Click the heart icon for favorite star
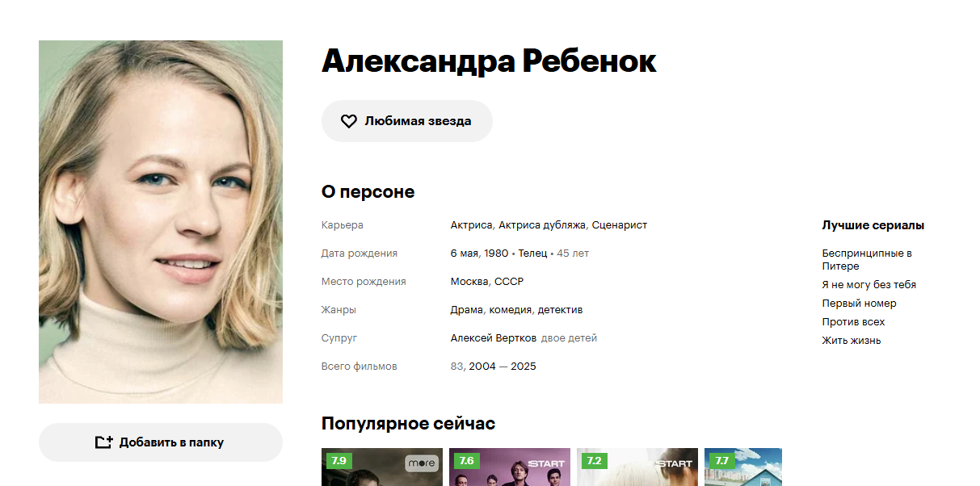980x486 pixels. point(348,121)
